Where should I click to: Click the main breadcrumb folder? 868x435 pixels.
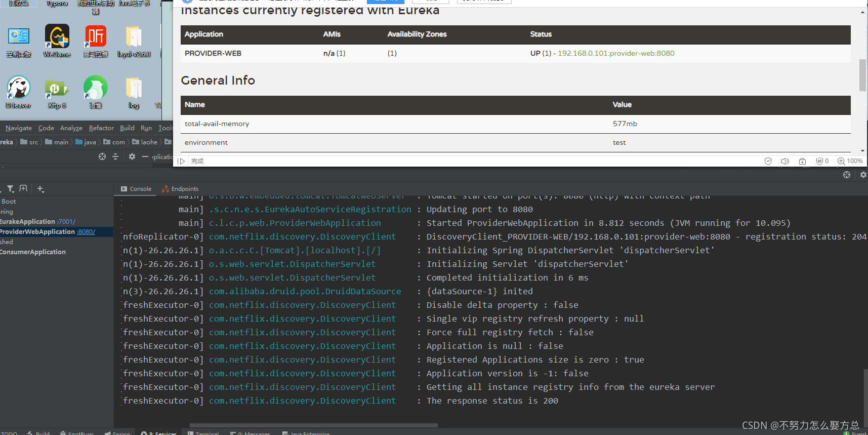tap(57, 142)
